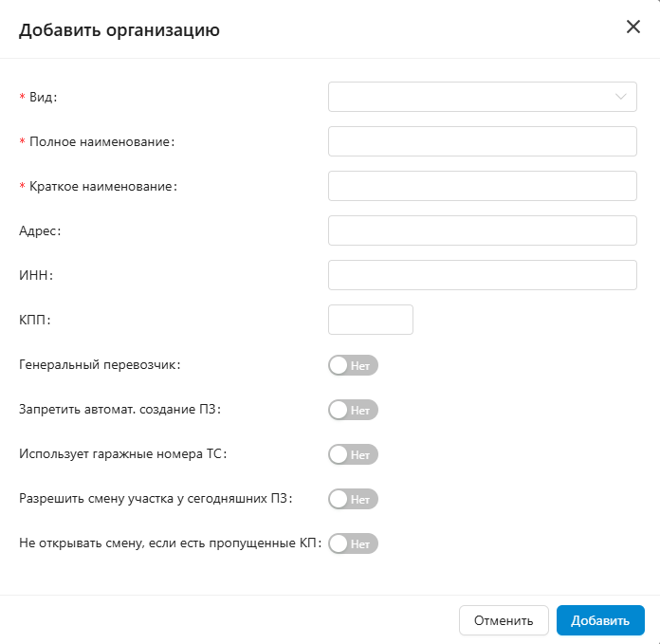Toggle Не открывать смену, если есть пропущенные КП

(x=353, y=543)
